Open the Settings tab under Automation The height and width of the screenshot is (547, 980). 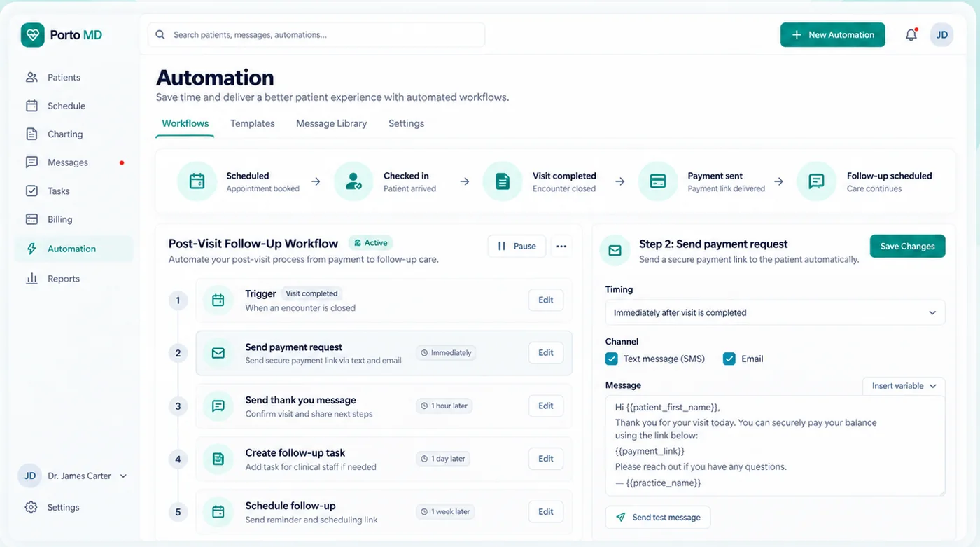[x=406, y=123]
